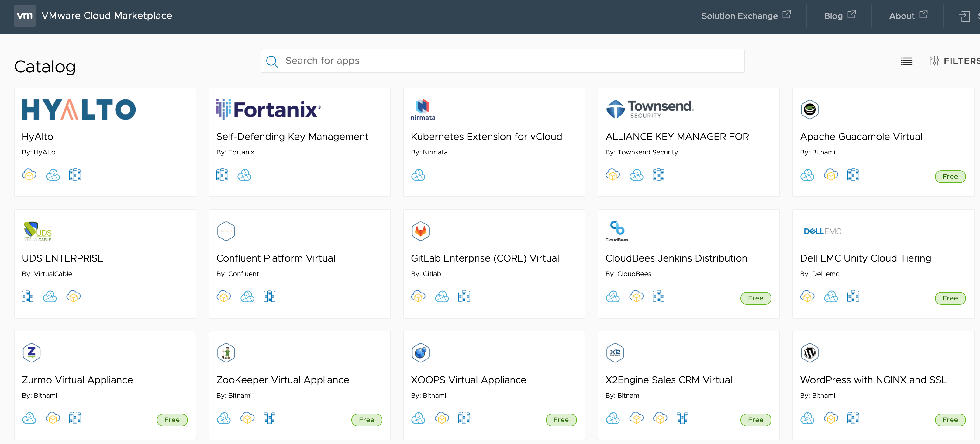Click the list view toggle icon
The height and width of the screenshot is (444, 980).
906,61
